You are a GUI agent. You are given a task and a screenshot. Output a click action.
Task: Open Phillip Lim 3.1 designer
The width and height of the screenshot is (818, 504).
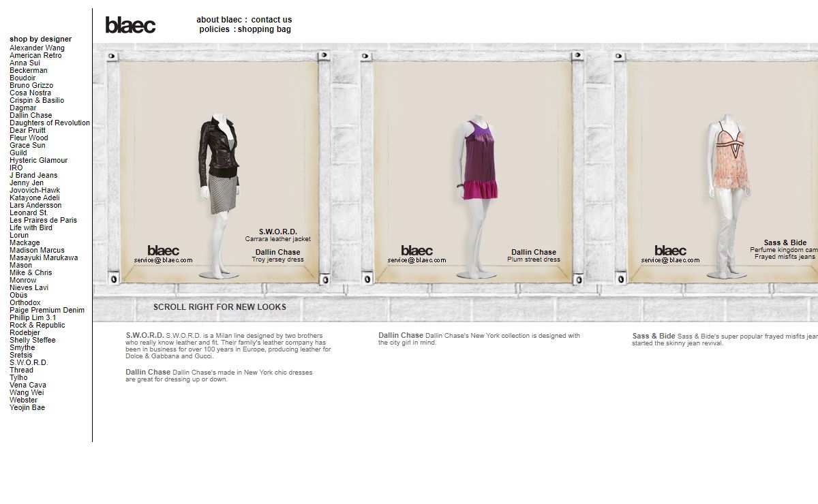(x=33, y=317)
